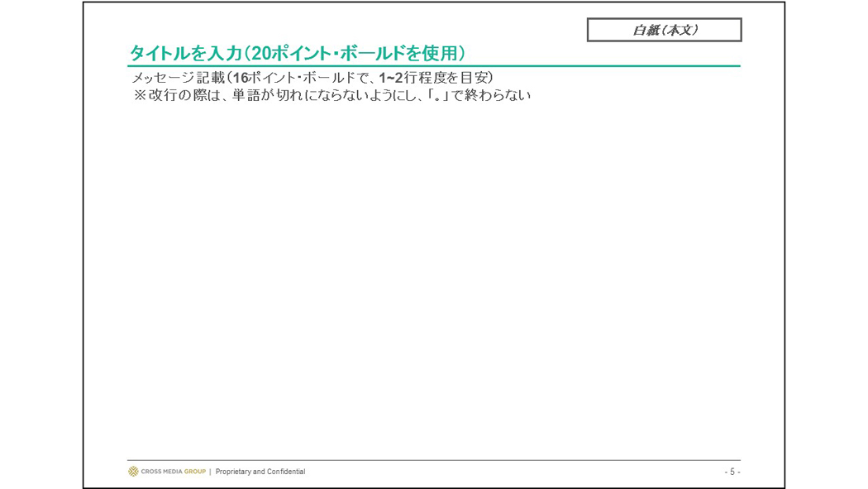Click the message line starting メッセージ記載
868x489 pixels.
click(312, 78)
